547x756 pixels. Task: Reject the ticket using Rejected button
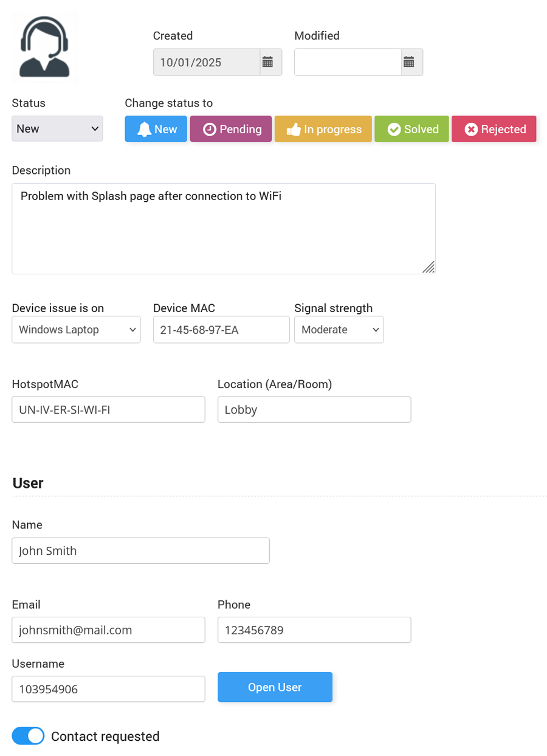click(494, 129)
